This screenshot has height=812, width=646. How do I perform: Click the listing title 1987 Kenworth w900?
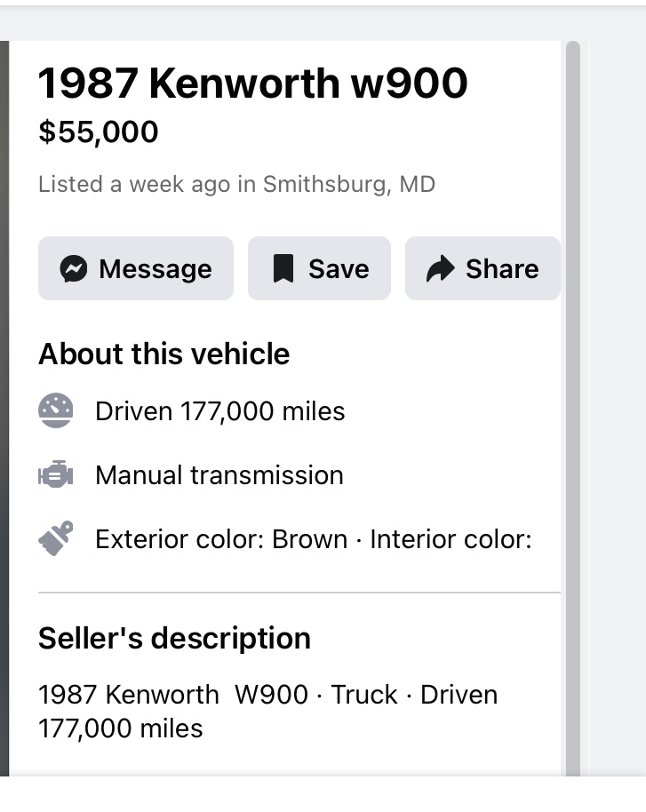252,84
